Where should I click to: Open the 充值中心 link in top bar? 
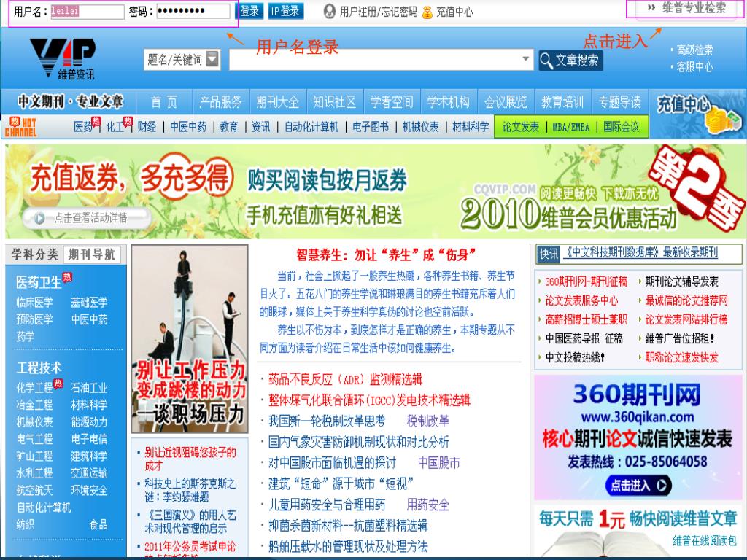(454, 12)
